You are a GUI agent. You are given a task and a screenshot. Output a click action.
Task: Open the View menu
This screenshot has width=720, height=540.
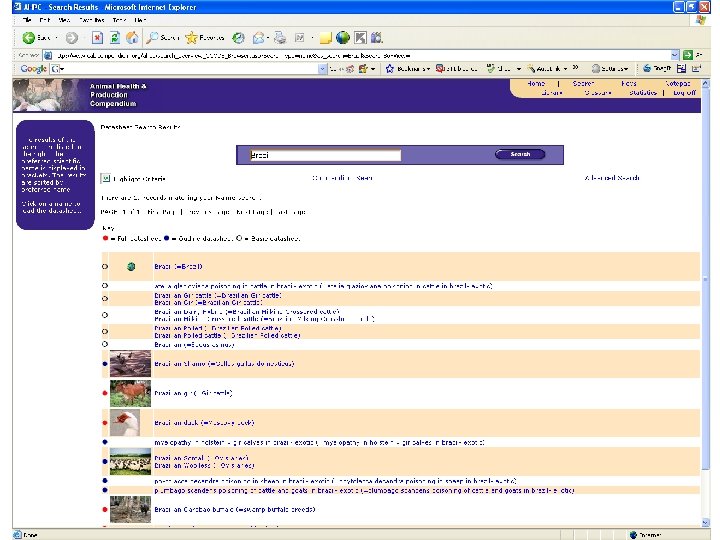point(64,20)
